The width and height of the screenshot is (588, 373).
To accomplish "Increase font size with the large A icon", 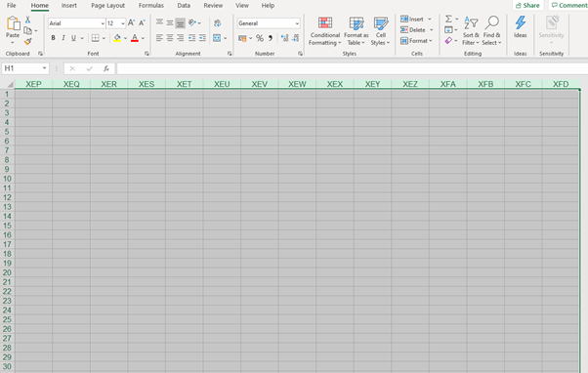I will pos(131,22).
